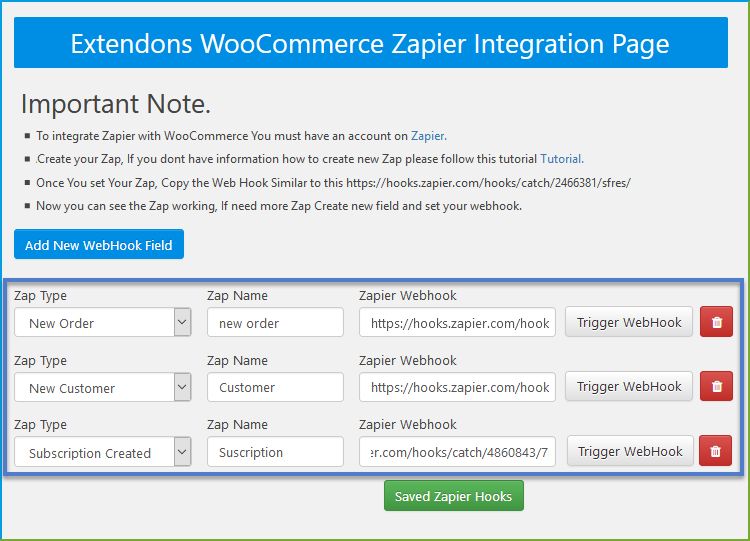Screen dimensions: 750x541
Task: Click the new order row's Zapier Webhook URL field
Action: point(457,322)
